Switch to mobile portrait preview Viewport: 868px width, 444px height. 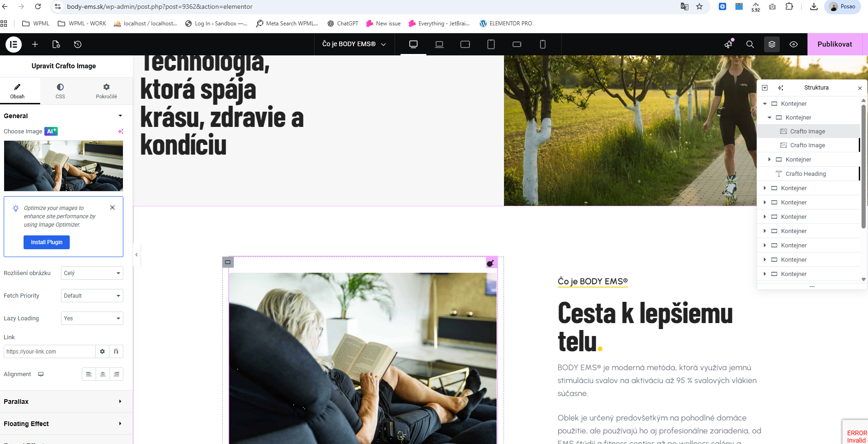coord(543,44)
